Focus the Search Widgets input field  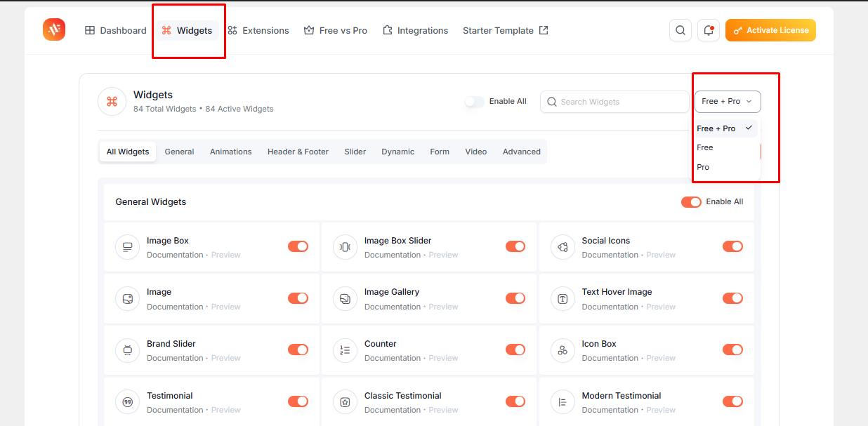[614, 102]
